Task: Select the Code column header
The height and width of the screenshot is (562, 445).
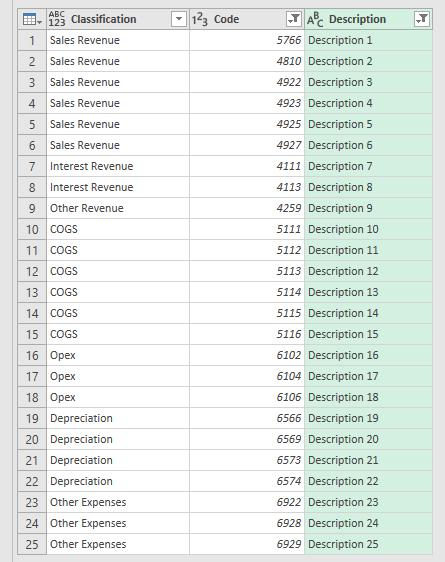Action: tap(247, 19)
